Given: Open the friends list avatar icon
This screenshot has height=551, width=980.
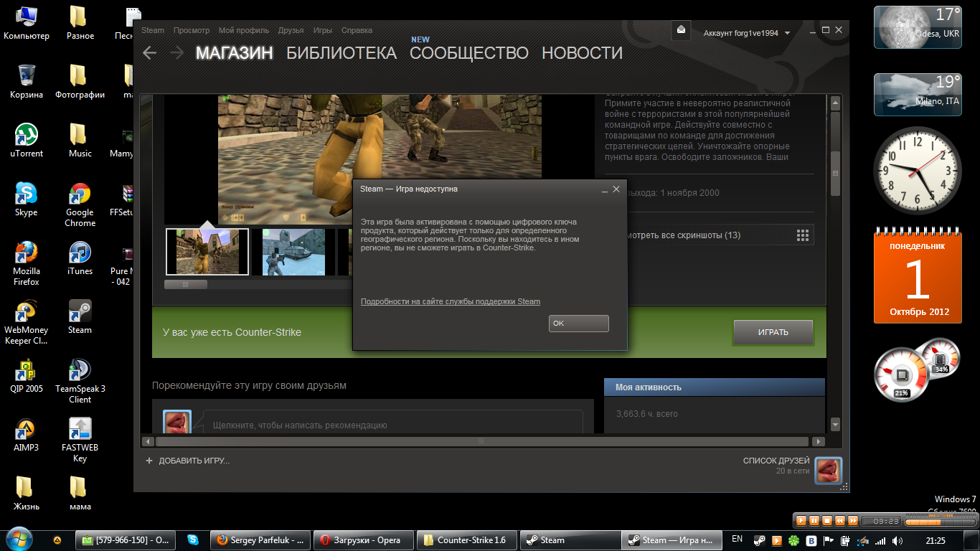Looking at the screenshot, I should click(829, 470).
